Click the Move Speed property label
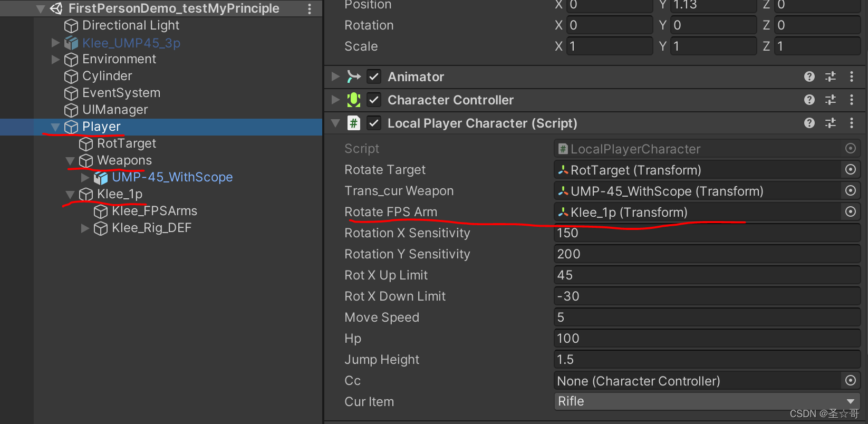This screenshot has width=868, height=424. click(382, 317)
